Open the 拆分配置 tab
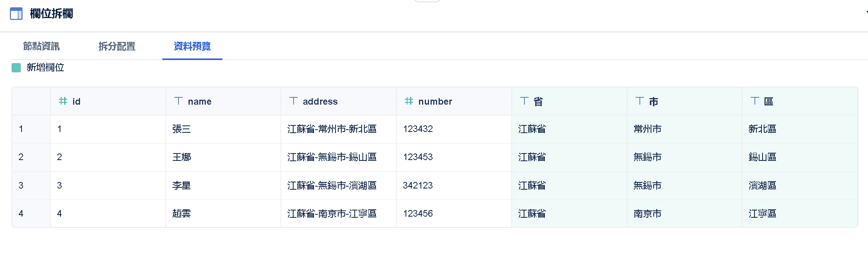 [117, 47]
